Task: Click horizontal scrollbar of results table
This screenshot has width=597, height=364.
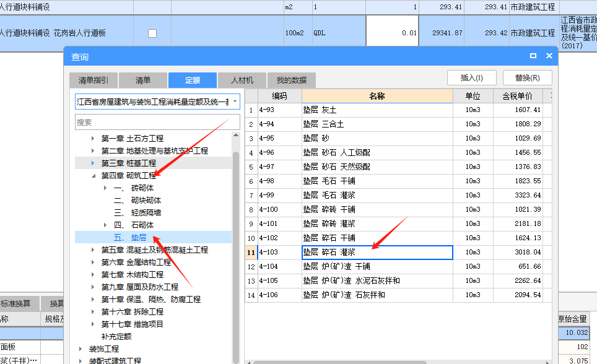Action: pos(339,362)
